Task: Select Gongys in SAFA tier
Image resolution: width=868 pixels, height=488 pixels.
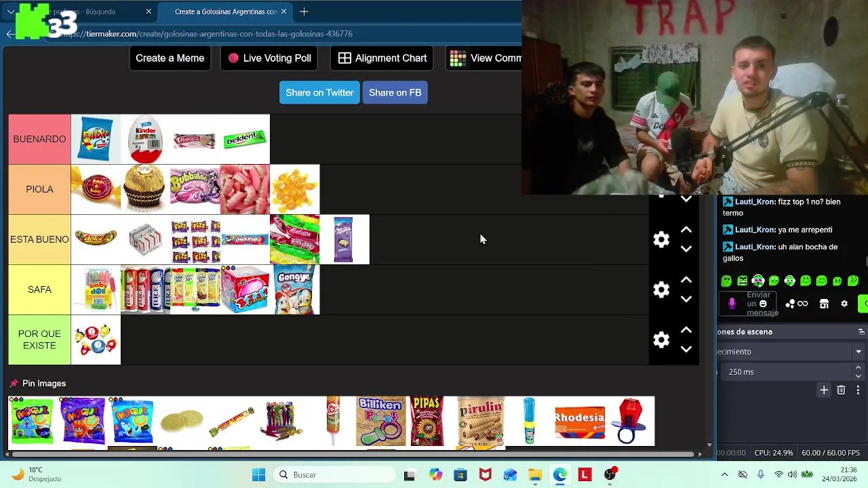Action: 295,289
